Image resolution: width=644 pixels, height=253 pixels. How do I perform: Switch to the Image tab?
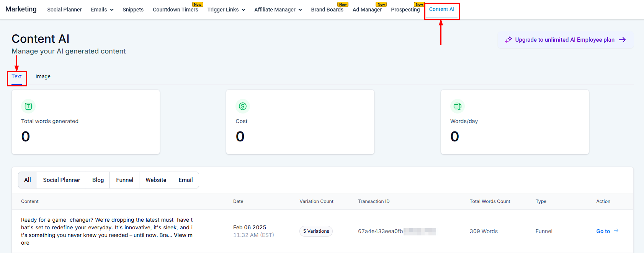[43, 76]
